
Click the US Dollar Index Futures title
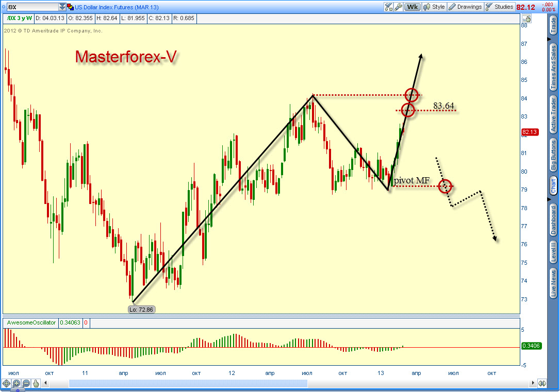click(x=117, y=7)
